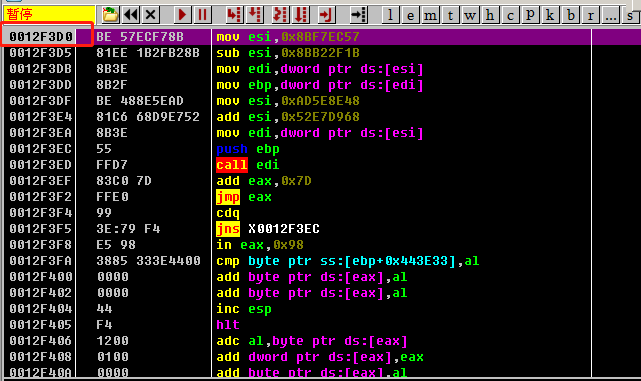The image size is (641, 381).
Task: Click the yellow 暂停 paused status indicator
Action: [49, 14]
